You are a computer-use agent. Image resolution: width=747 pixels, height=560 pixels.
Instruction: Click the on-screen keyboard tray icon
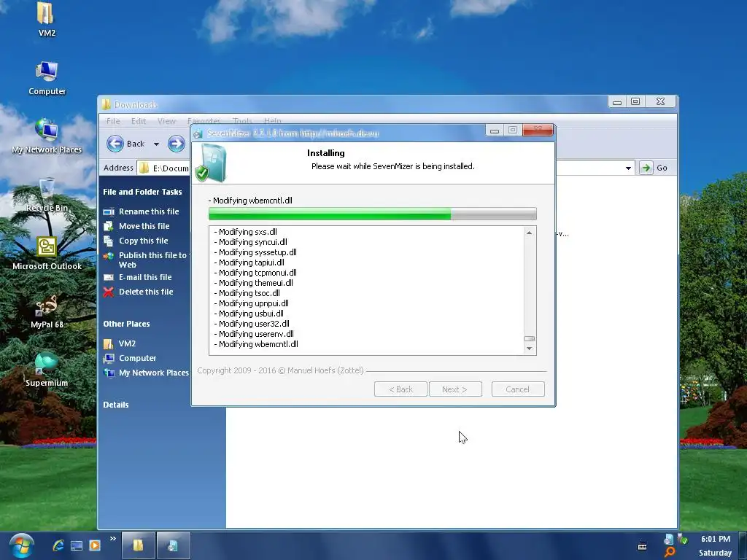[x=642, y=545]
